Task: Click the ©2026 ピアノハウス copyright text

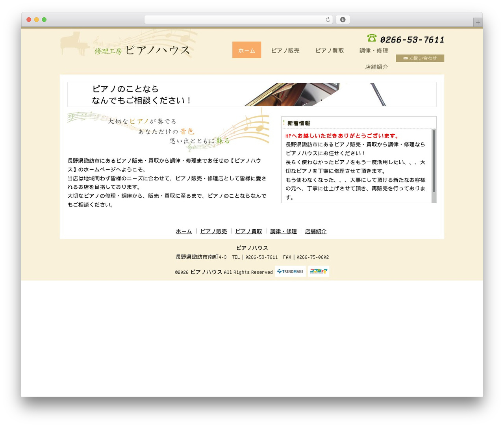Action: (224, 272)
